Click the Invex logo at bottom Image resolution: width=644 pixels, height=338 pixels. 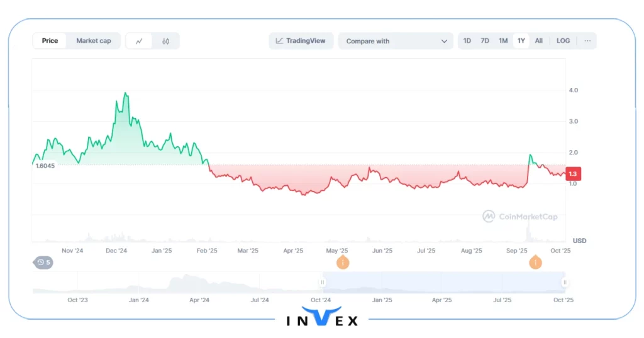(x=323, y=318)
